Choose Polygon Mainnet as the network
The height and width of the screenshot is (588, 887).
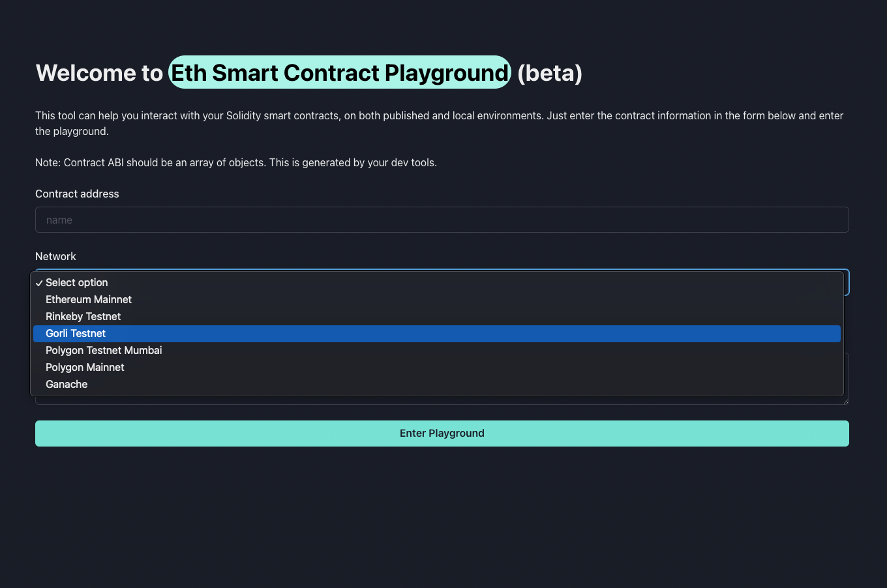[x=84, y=367]
